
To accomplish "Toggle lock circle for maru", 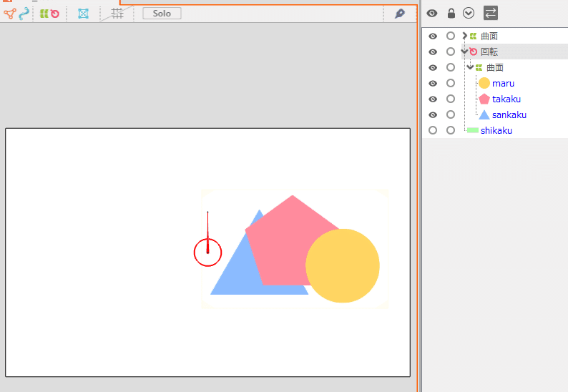I will point(451,83).
